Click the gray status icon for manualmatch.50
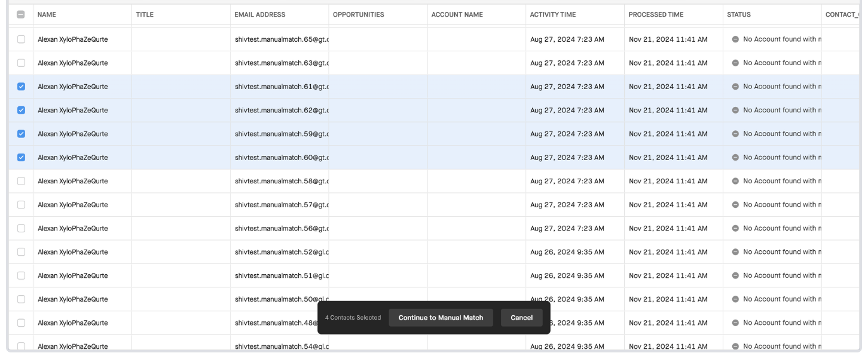The width and height of the screenshot is (868, 356). (735, 299)
